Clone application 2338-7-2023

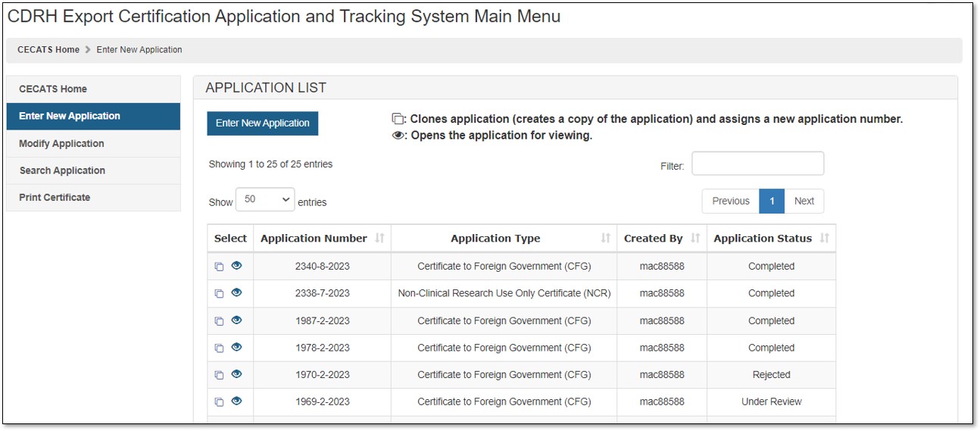click(219, 294)
